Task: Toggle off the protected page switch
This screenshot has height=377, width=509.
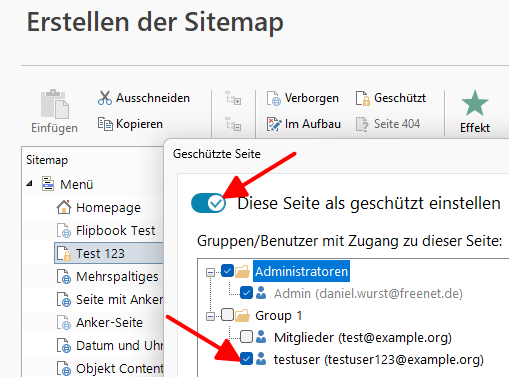Action: [209, 203]
